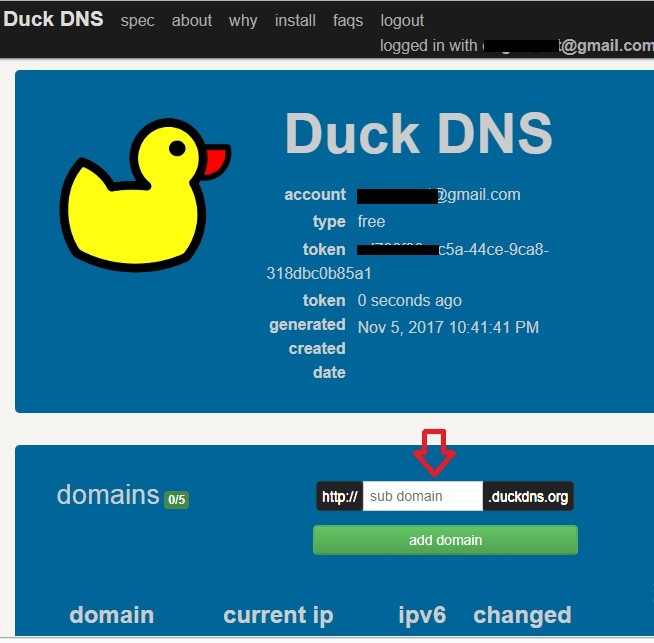This screenshot has height=643, width=654.
Task: Click the .duckdns.org suffix label
Action: (528, 496)
